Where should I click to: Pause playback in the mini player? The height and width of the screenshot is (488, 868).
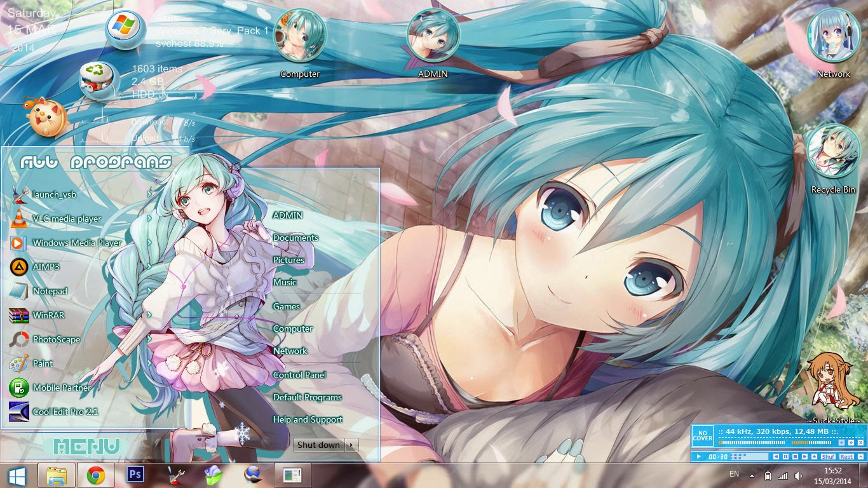785,457
